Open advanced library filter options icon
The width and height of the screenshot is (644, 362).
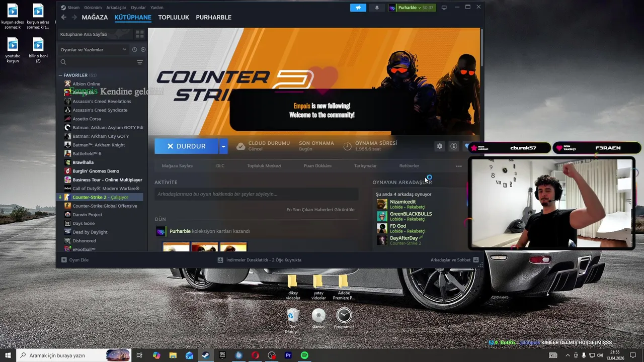pos(139,62)
